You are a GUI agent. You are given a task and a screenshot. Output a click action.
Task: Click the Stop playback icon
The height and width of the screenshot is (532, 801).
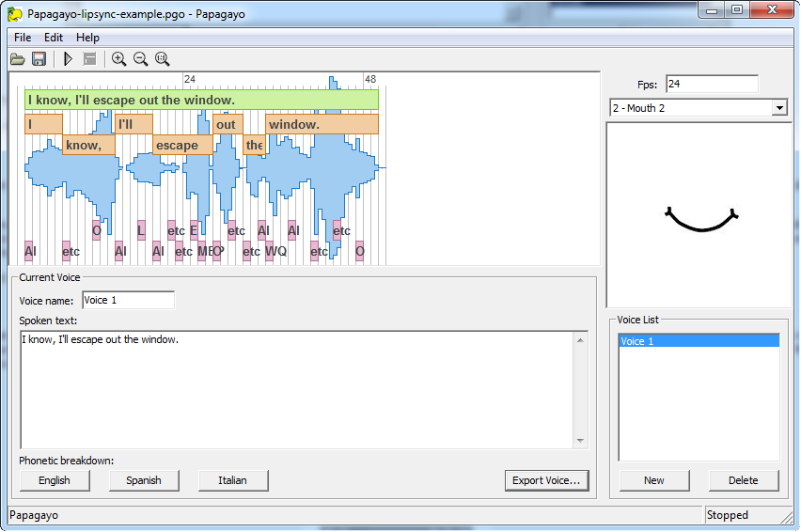(x=90, y=59)
